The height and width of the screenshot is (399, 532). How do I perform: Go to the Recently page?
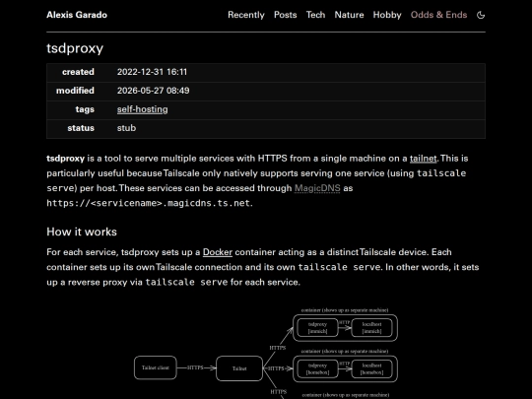pos(246,15)
